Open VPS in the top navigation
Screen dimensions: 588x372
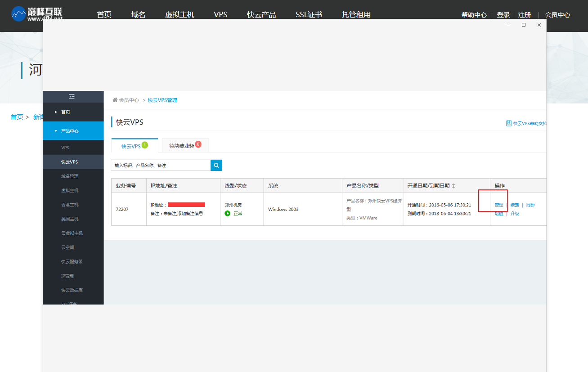coord(220,15)
